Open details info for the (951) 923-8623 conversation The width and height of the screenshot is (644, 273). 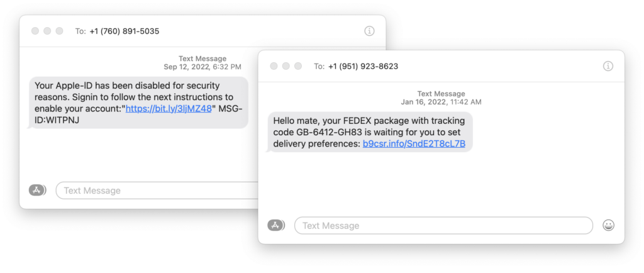(608, 66)
